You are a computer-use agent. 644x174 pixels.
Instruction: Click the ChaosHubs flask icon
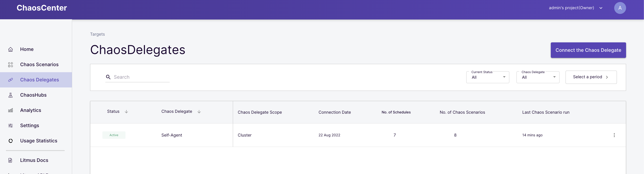click(x=11, y=95)
